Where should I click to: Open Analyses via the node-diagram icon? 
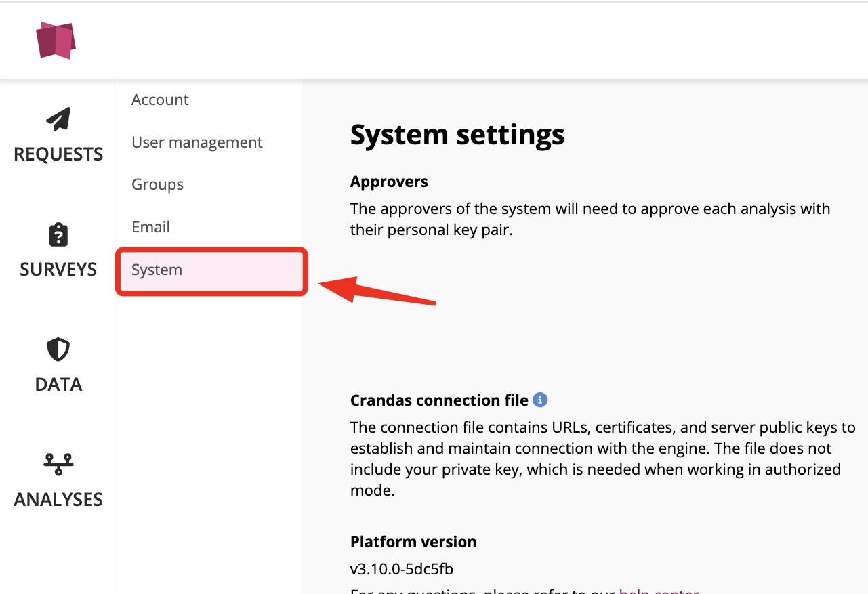pyautogui.click(x=58, y=465)
